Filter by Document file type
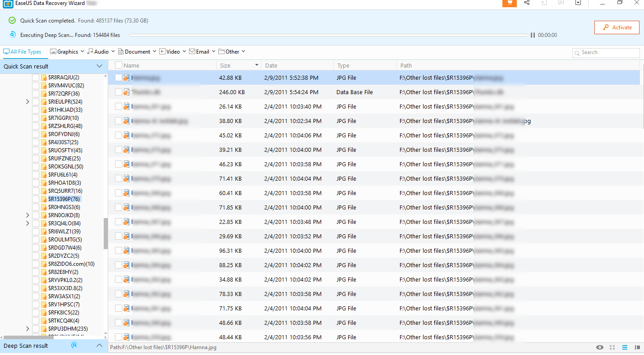 pyautogui.click(x=134, y=52)
